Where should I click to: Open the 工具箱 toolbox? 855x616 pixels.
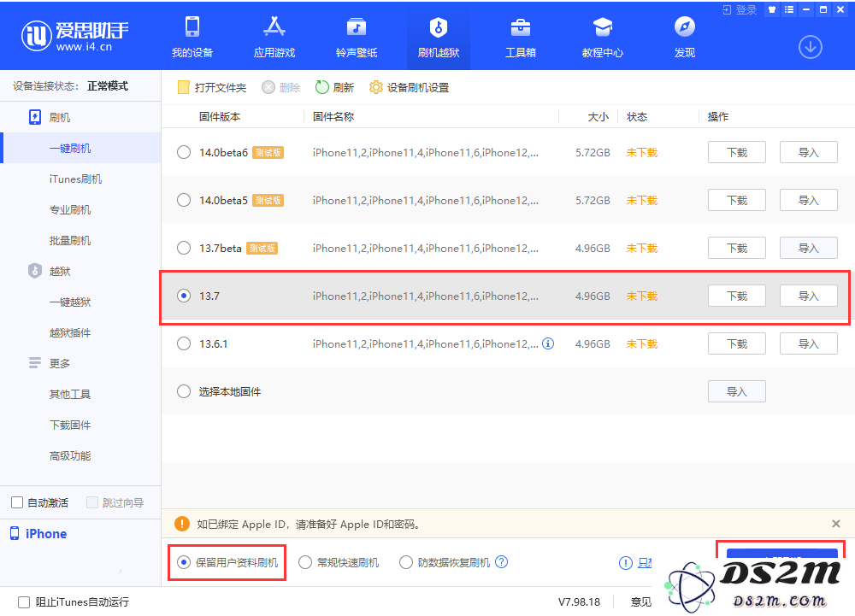click(x=520, y=37)
